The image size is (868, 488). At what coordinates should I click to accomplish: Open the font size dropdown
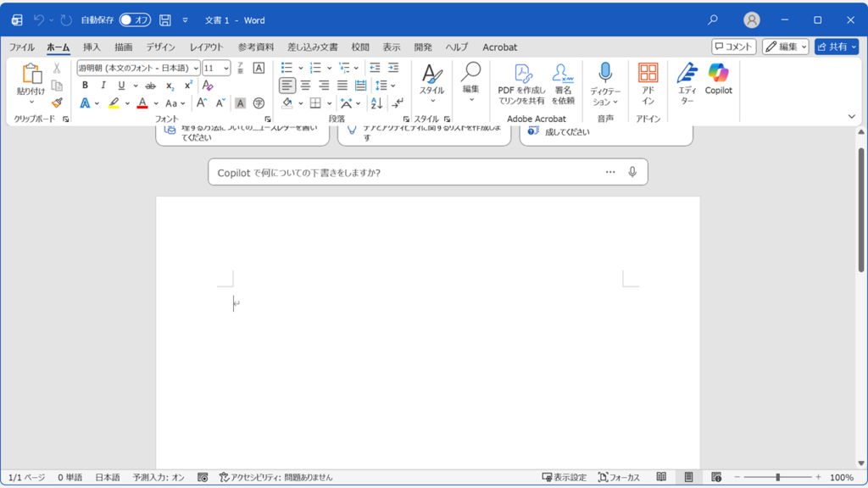coord(226,68)
